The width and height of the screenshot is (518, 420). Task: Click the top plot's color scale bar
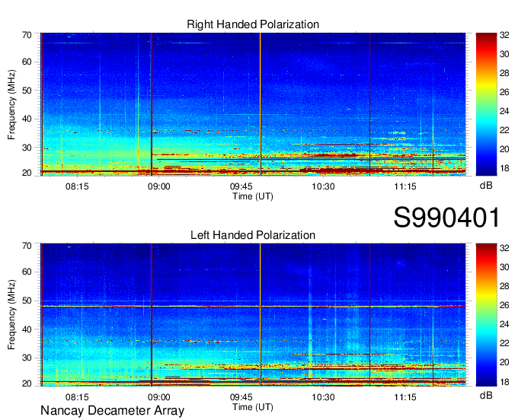tap(486, 104)
